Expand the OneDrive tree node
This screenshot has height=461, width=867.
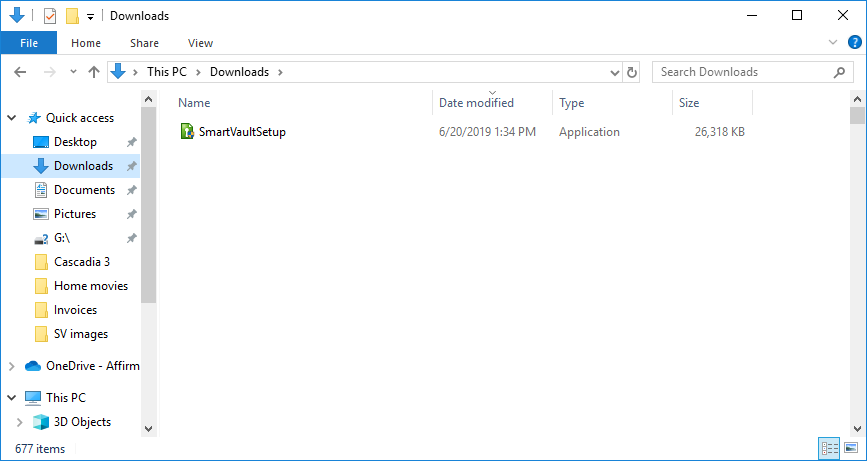pos(12,366)
